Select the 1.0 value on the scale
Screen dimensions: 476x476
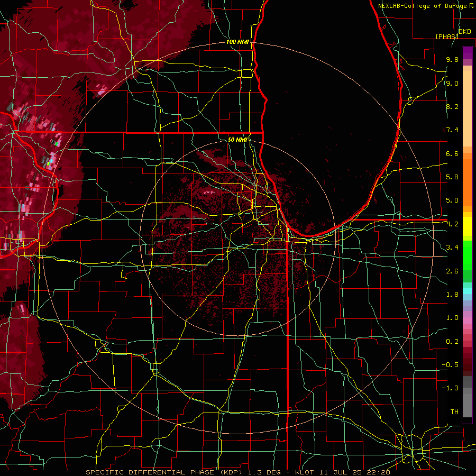click(452, 318)
